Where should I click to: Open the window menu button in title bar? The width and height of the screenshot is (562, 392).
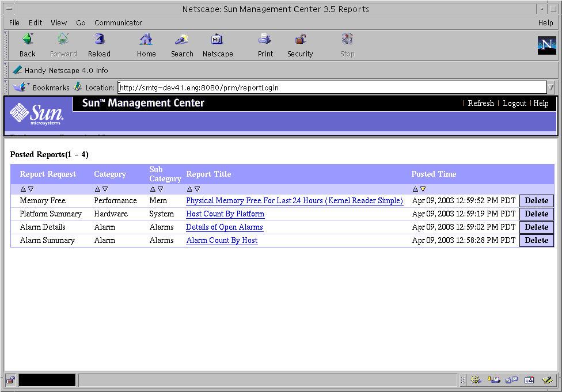coord(9,9)
